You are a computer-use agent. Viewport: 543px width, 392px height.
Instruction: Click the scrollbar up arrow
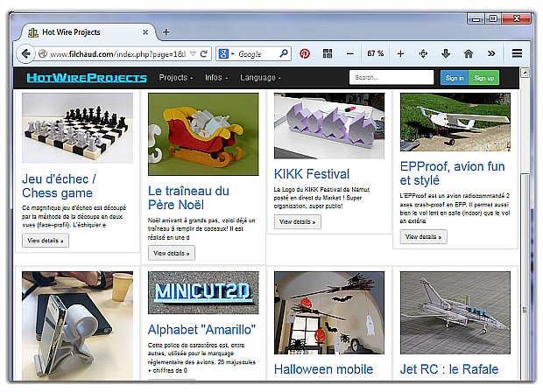tap(525, 73)
